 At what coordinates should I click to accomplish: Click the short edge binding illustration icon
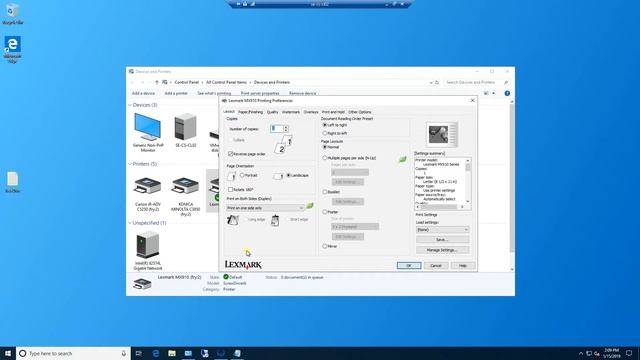point(275,220)
